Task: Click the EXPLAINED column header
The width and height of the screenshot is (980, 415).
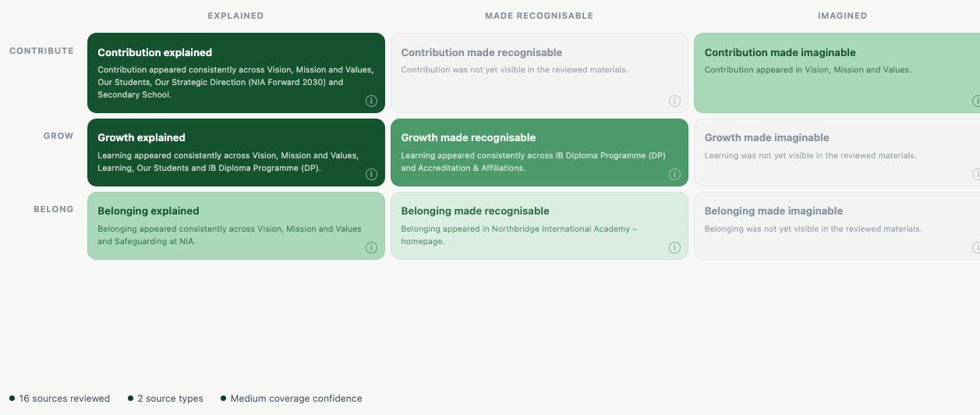Action: (235, 16)
